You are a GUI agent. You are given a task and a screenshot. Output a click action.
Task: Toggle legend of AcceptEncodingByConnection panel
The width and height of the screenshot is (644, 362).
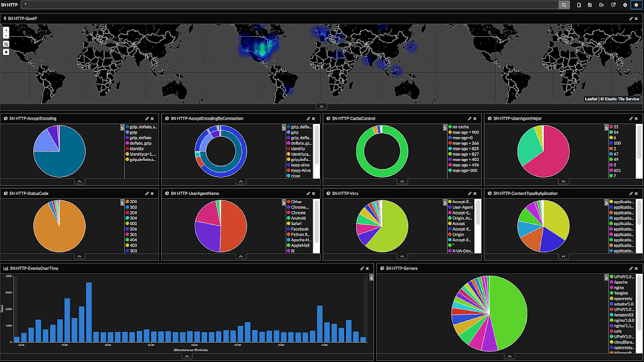click(283, 128)
